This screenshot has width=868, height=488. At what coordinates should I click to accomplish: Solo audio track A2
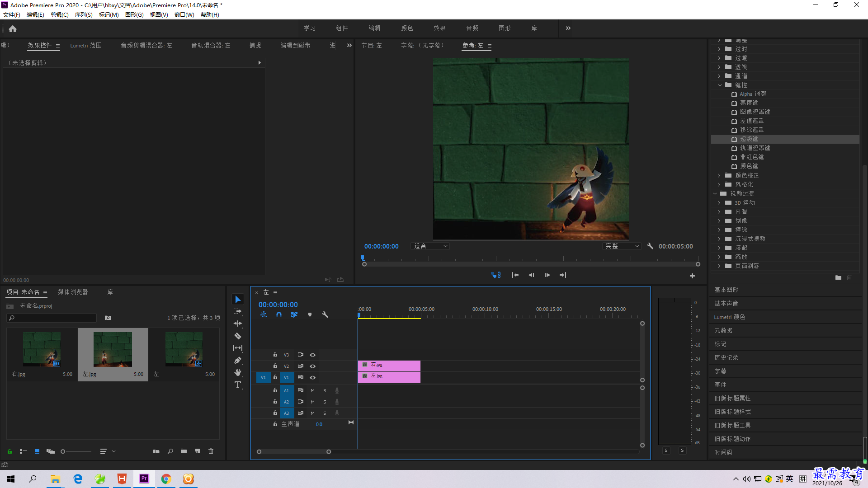[x=325, y=402]
